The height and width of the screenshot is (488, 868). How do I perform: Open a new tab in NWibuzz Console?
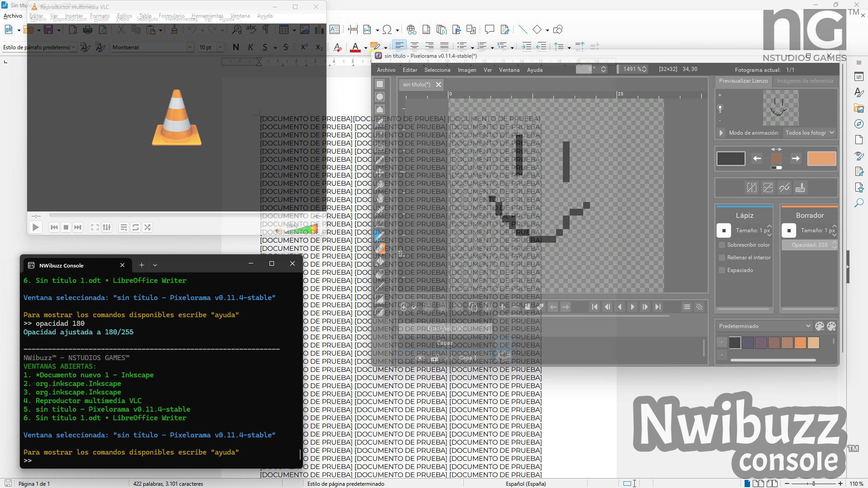(x=142, y=265)
